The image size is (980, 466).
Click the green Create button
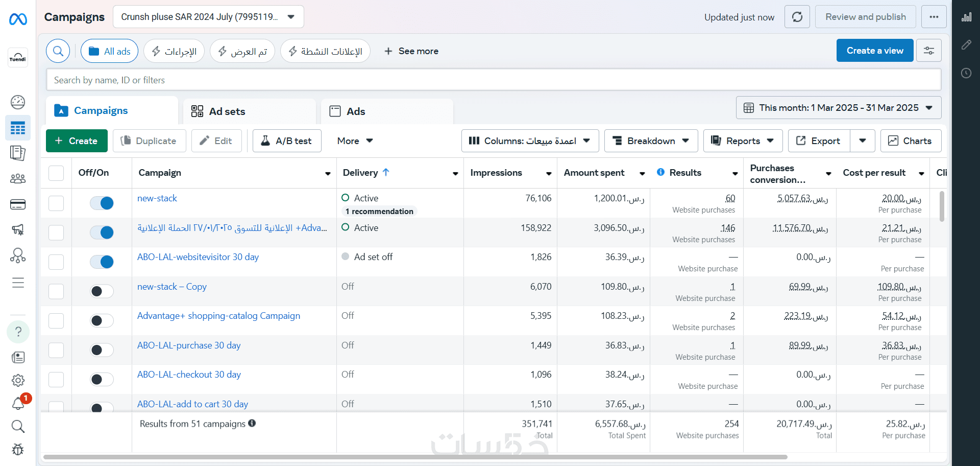point(77,141)
